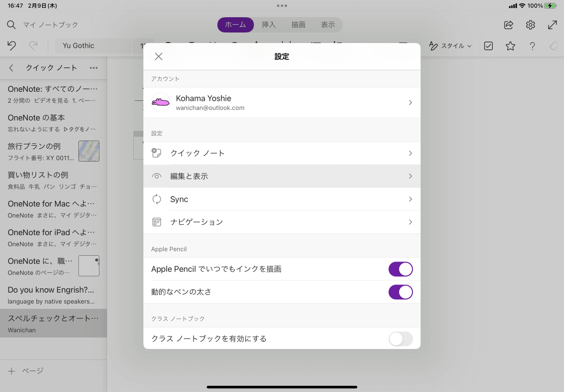Open the スタイル dropdown
Image resolution: width=564 pixels, height=392 pixels.
pyautogui.click(x=450, y=46)
